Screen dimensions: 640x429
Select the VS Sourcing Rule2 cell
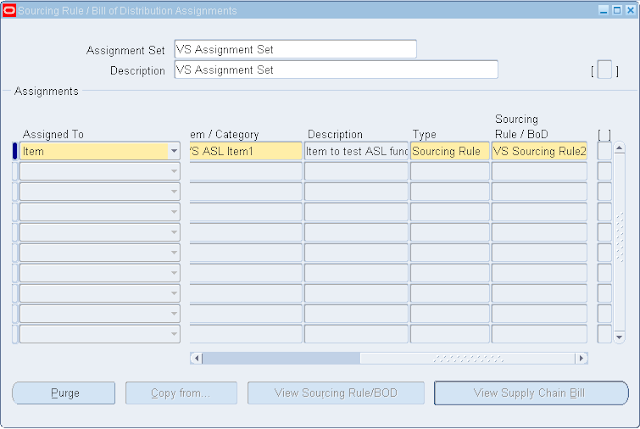(x=540, y=151)
